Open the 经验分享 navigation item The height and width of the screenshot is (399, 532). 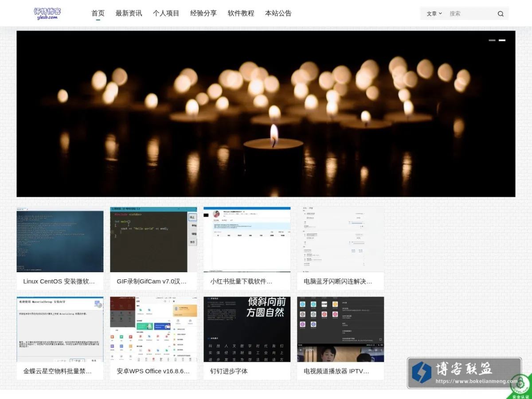click(203, 13)
